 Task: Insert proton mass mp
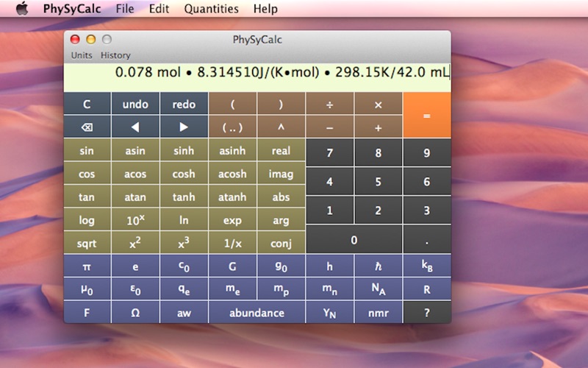(x=281, y=289)
